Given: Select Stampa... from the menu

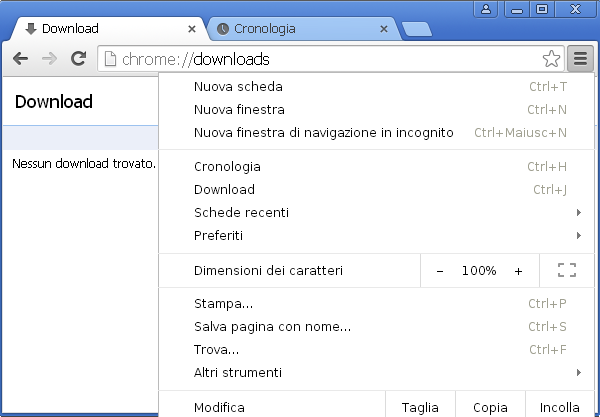Looking at the screenshot, I should pos(377,304).
